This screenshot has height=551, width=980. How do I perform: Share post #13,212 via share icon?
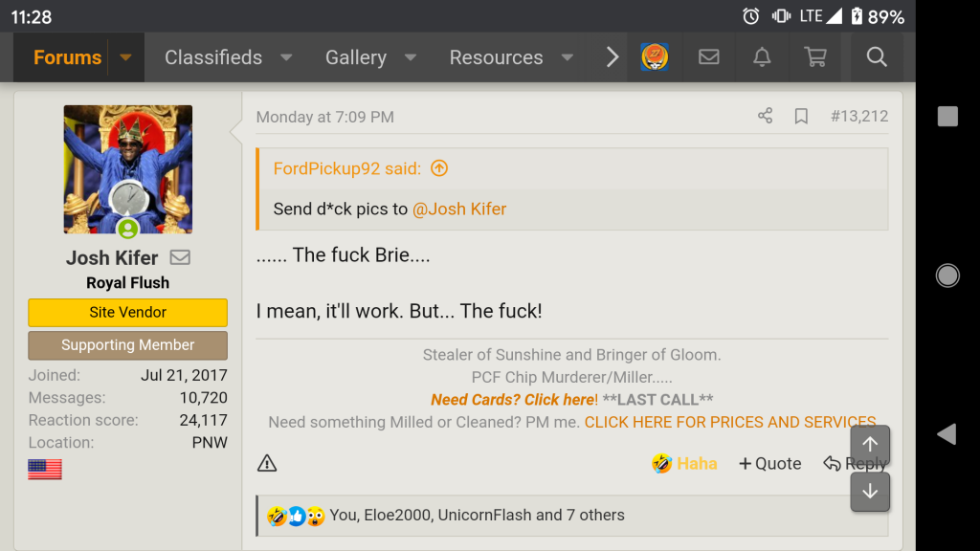pos(765,116)
